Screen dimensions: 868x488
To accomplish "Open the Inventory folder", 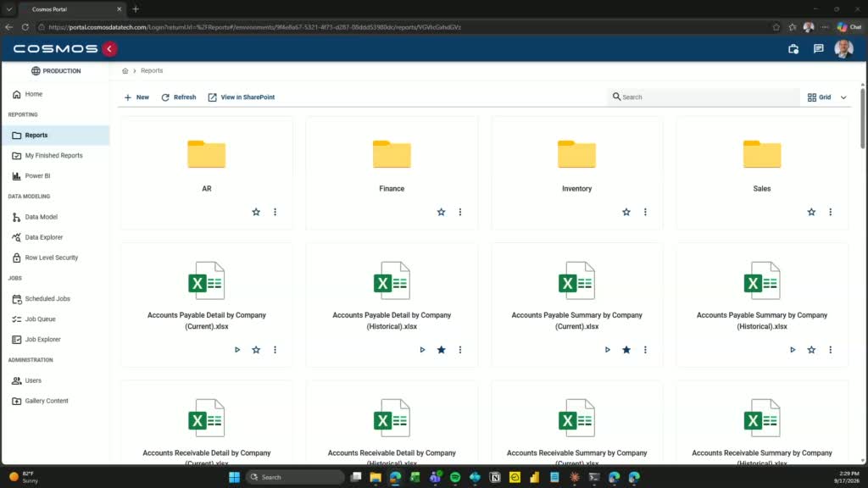I will [576, 154].
